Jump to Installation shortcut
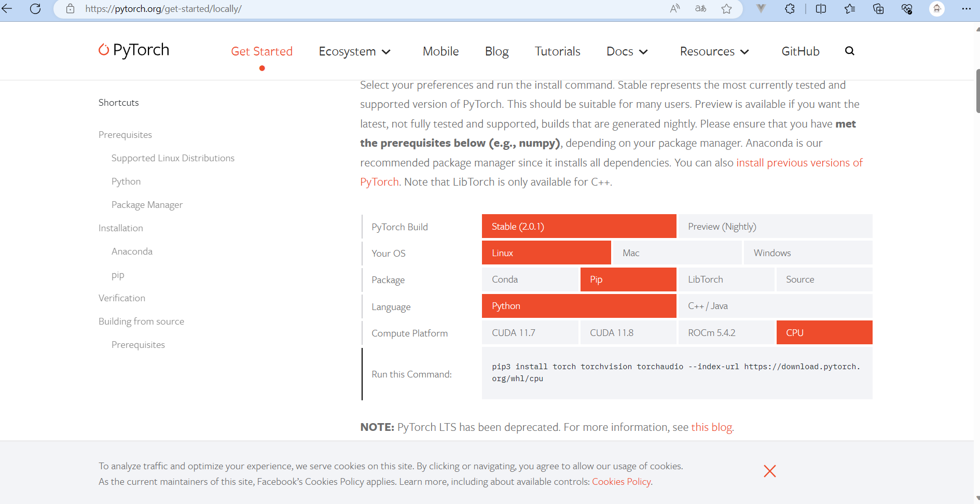980x504 pixels. (x=120, y=228)
